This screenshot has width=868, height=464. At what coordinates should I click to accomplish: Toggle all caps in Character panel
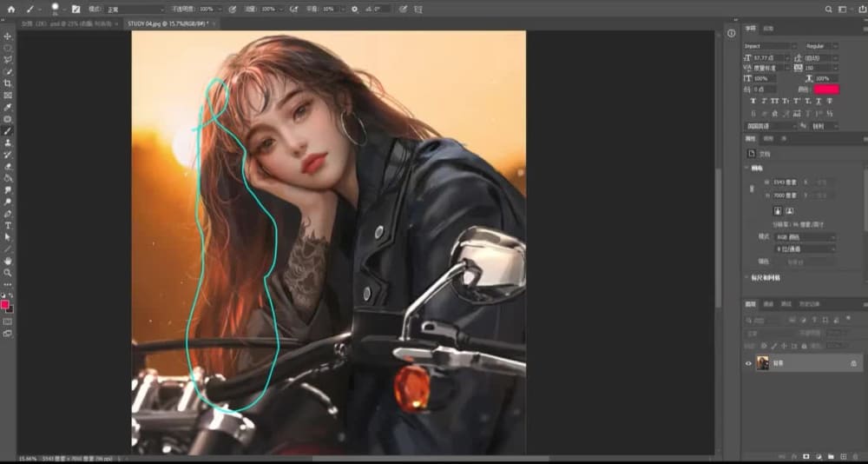(774, 101)
